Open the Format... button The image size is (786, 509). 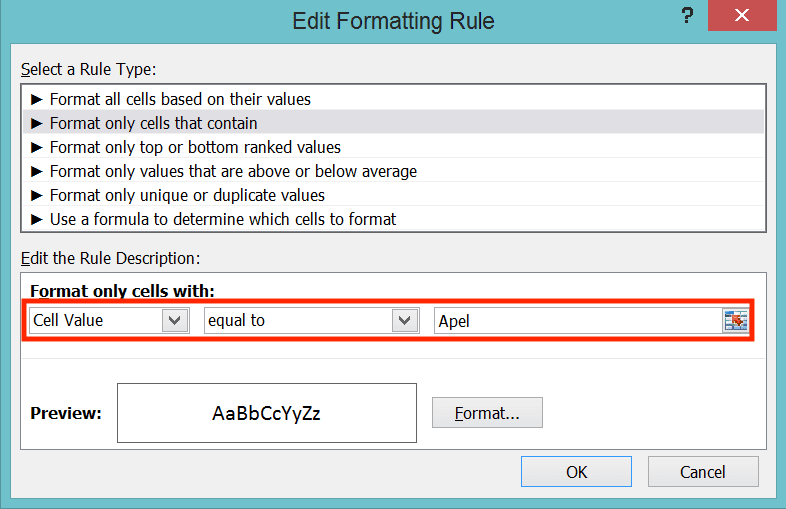[487, 413]
